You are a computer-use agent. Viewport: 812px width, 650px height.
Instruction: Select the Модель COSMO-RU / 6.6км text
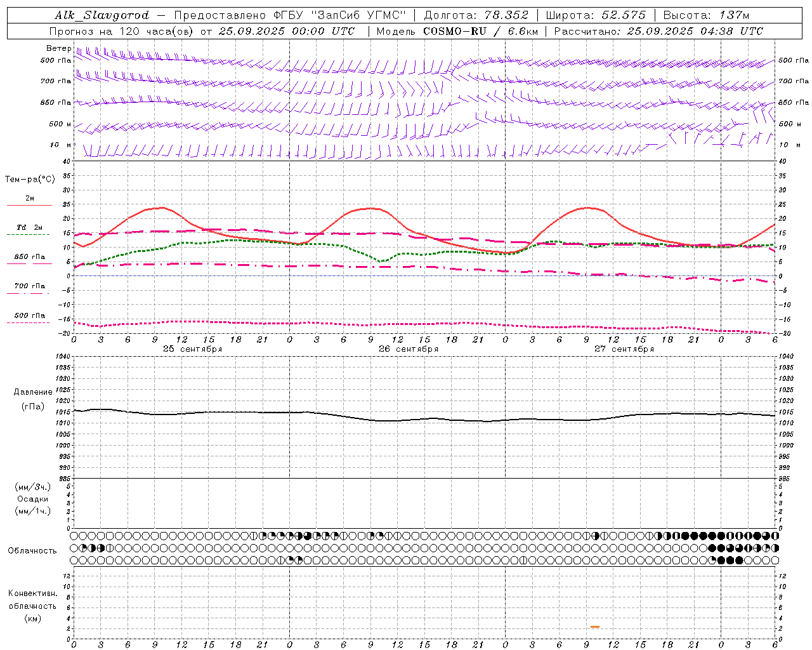tap(457, 31)
